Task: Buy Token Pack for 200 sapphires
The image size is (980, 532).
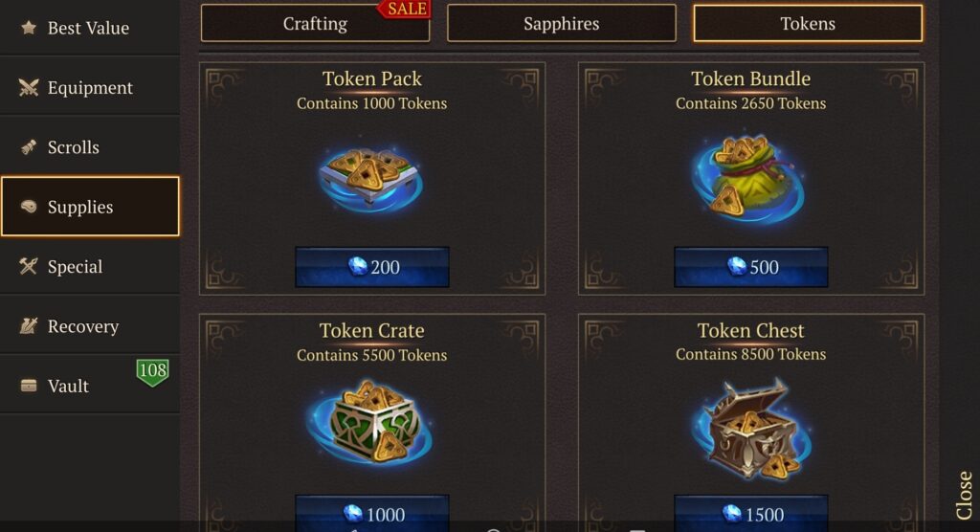Action: 372,267
